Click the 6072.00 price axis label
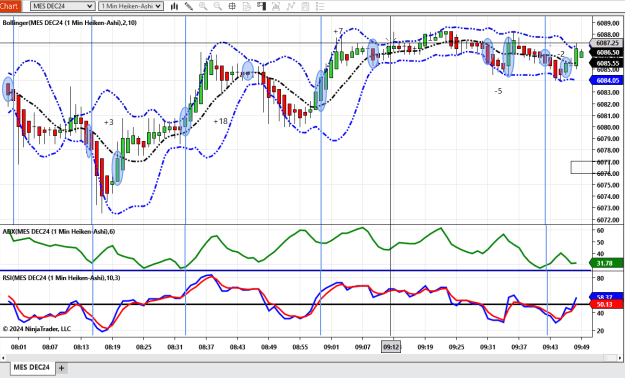Viewport: 625px width, 378px height. pos(608,220)
